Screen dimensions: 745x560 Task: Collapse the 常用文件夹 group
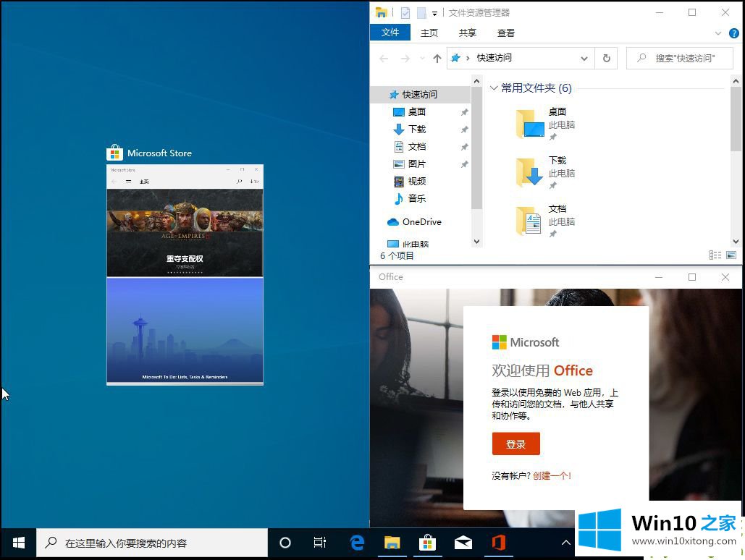(x=494, y=88)
